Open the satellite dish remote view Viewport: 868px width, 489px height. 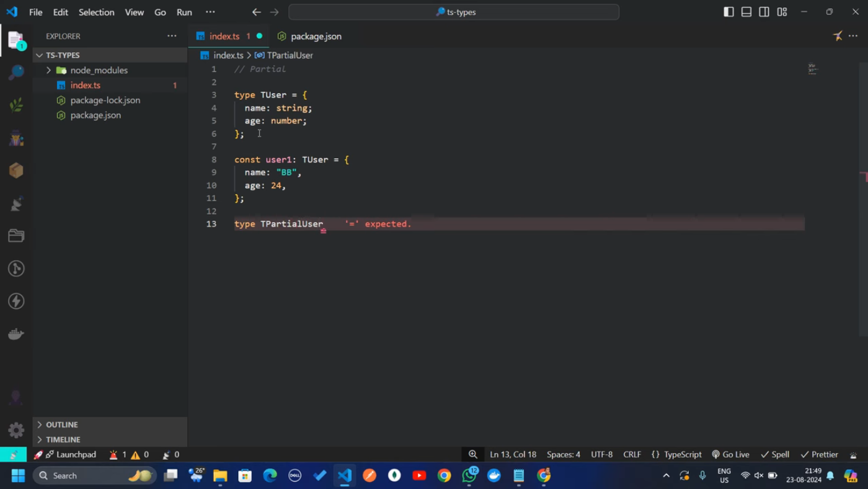16,204
